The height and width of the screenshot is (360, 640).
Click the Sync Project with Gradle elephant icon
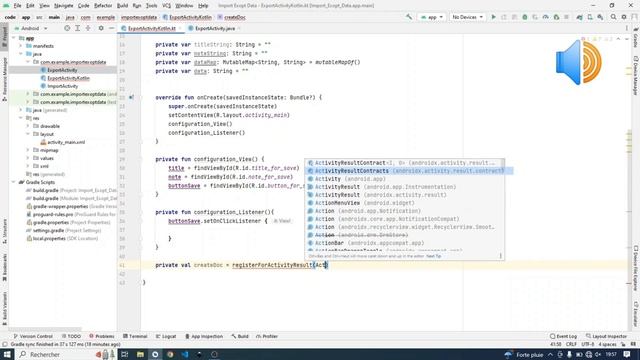click(x=580, y=17)
